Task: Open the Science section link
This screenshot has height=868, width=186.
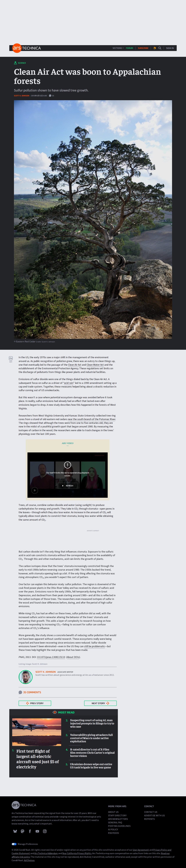Action: pyautogui.click(x=22, y=63)
